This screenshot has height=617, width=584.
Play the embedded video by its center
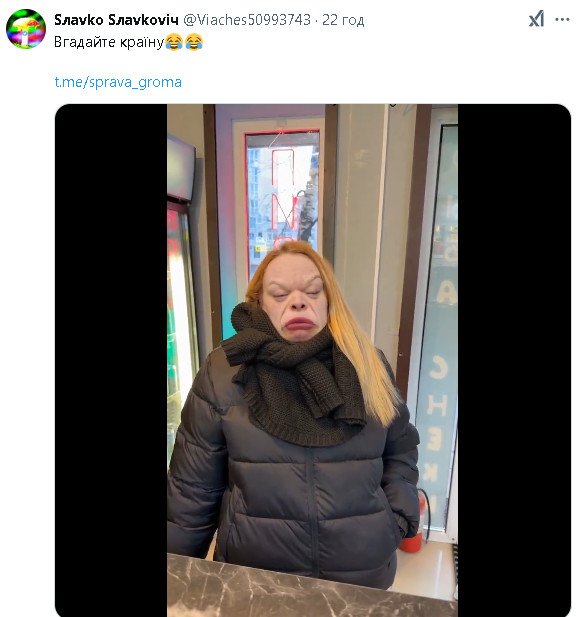point(313,360)
